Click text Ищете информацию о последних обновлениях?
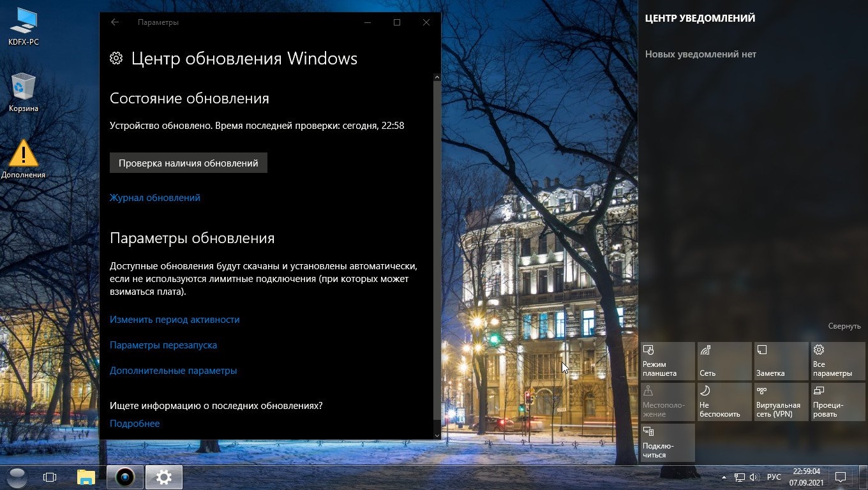Image resolution: width=868 pixels, height=490 pixels. (216, 406)
